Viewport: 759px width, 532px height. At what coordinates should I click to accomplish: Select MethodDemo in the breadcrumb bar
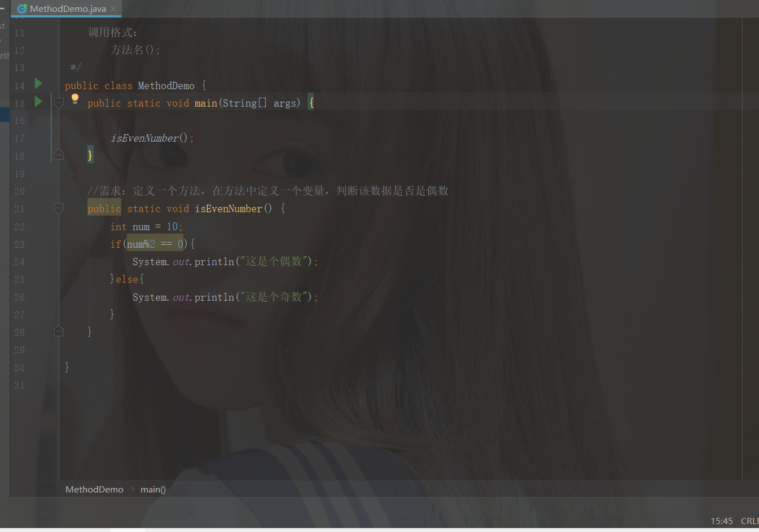[94, 489]
